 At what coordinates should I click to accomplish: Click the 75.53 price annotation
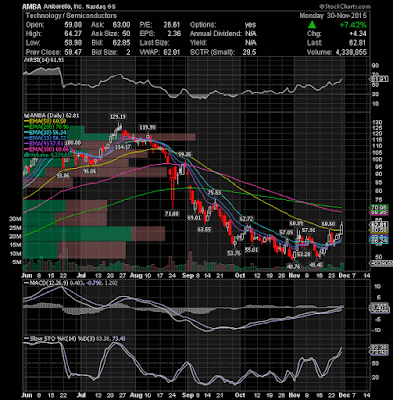(x=214, y=193)
